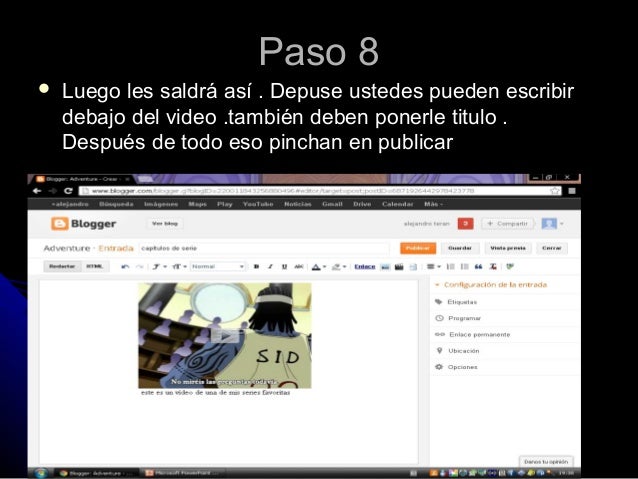Bookmark this page with the star icon
Viewport: 638px width, 479px height.
[x=555, y=191]
